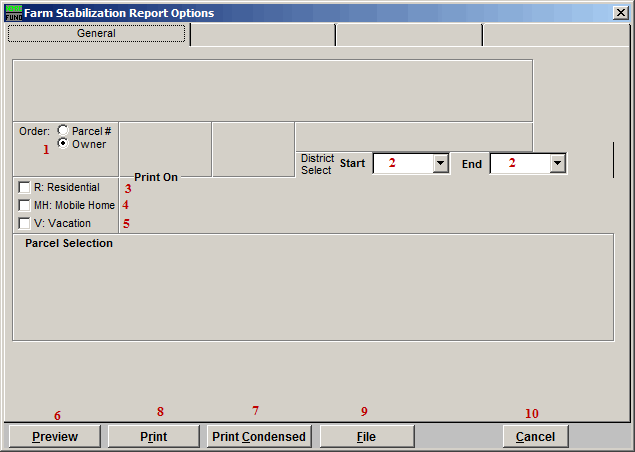Image resolution: width=635 pixels, height=452 pixels.
Task: Close the Farm Stabilization Report Options window
Action: (621, 12)
